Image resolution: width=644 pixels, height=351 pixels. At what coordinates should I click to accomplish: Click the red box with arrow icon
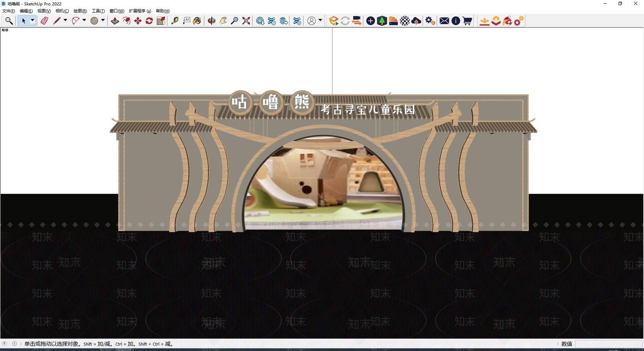(496, 21)
